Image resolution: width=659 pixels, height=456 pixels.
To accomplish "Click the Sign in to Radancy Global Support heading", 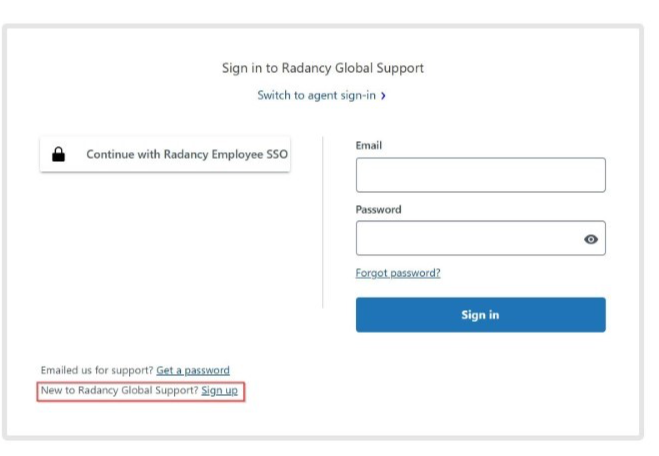I will 323,68.
